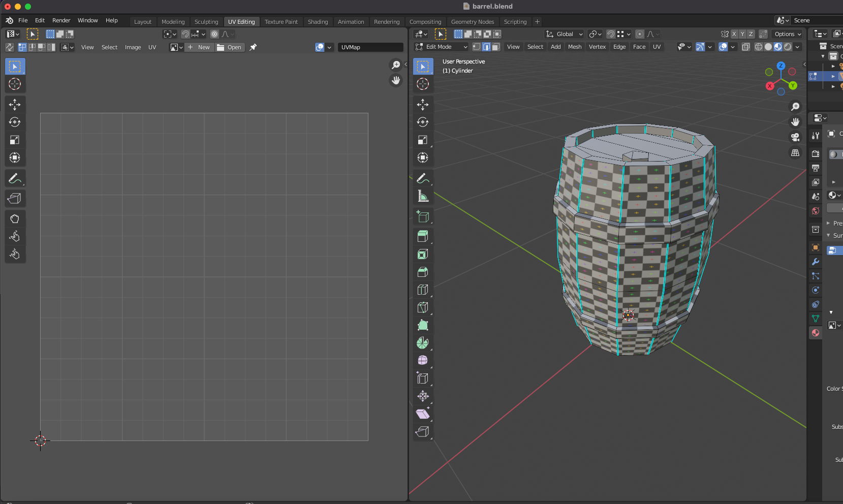Click the Extrude Region tool
This screenshot has height=504, width=843.
click(422, 236)
